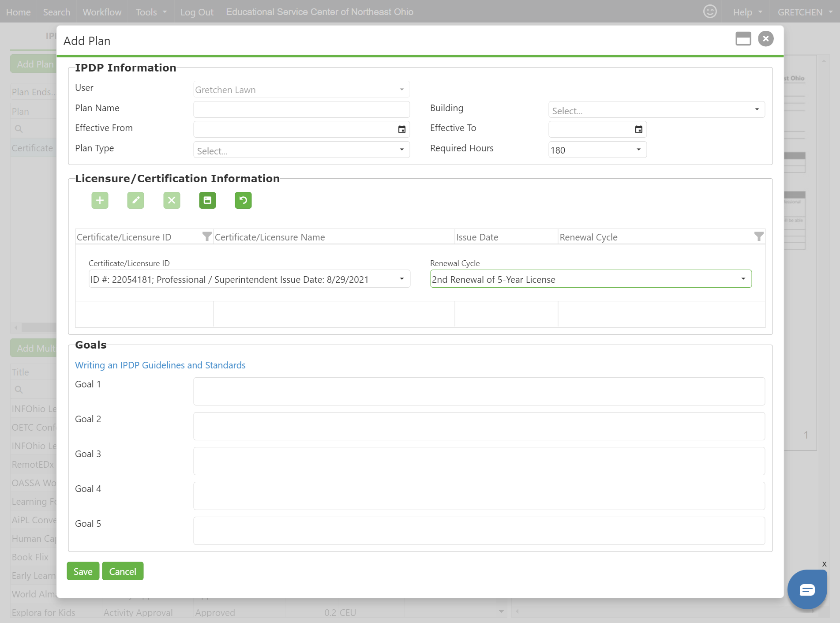Click the Certificate/Licensure Name column header
The height and width of the screenshot is (623, 840).
click(x=334, y=237)
